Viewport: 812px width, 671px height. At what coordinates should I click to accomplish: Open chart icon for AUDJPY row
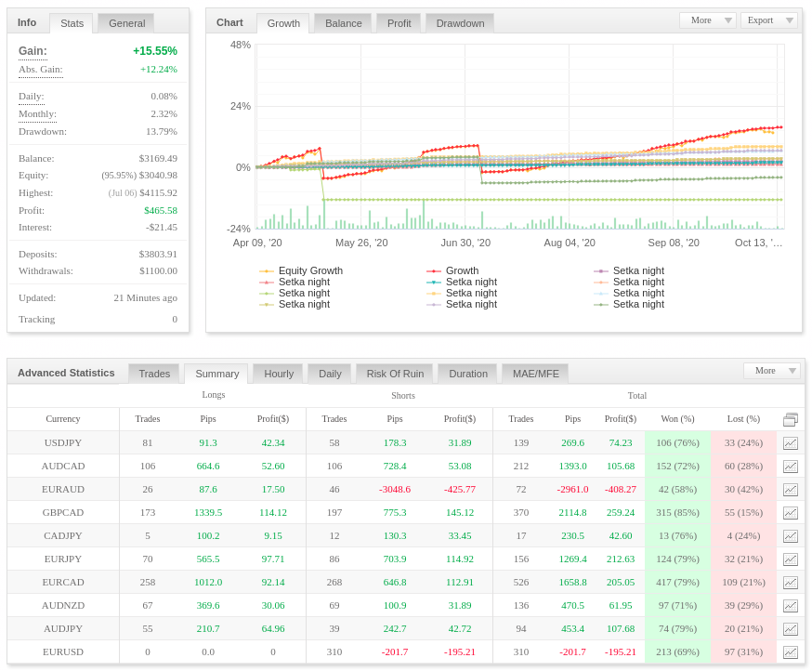(x=791, y=629)
